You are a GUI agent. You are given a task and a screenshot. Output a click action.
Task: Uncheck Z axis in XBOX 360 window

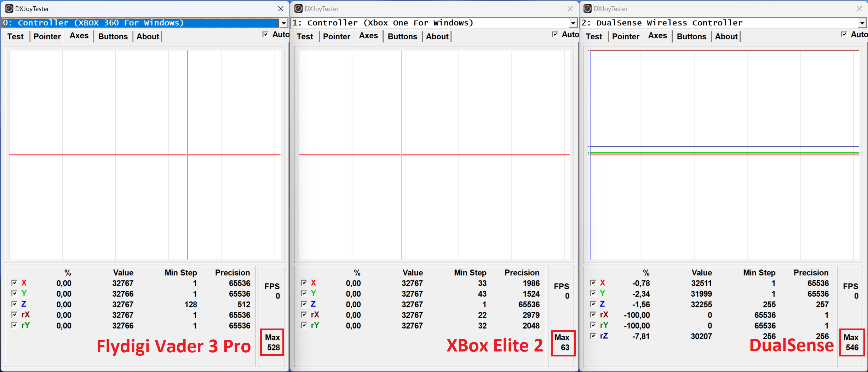[x=14, y=304]
